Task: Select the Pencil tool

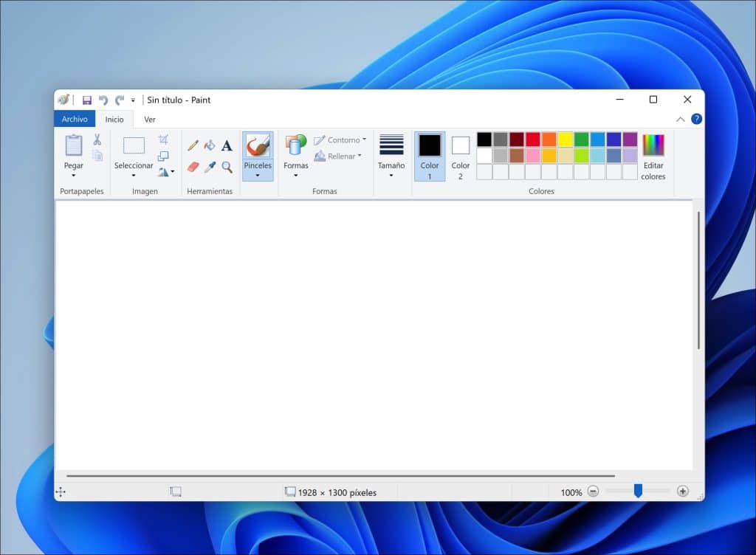Action: pos(193,145)
